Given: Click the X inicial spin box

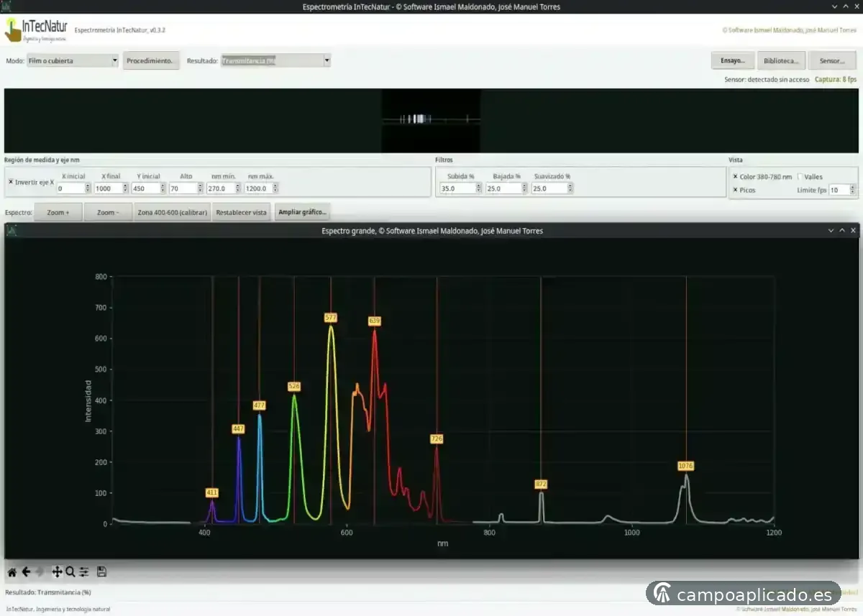Looking at the screenshot, I should coord(73,188).
